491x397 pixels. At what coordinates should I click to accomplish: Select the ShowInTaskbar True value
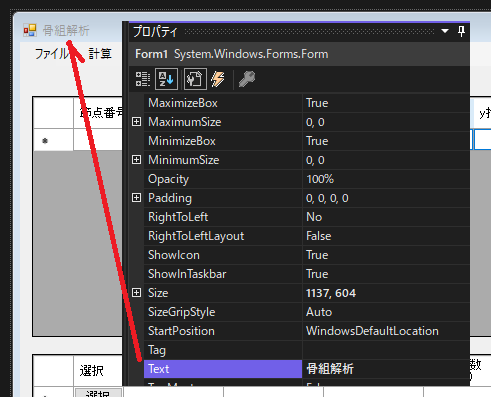[386, 274]
